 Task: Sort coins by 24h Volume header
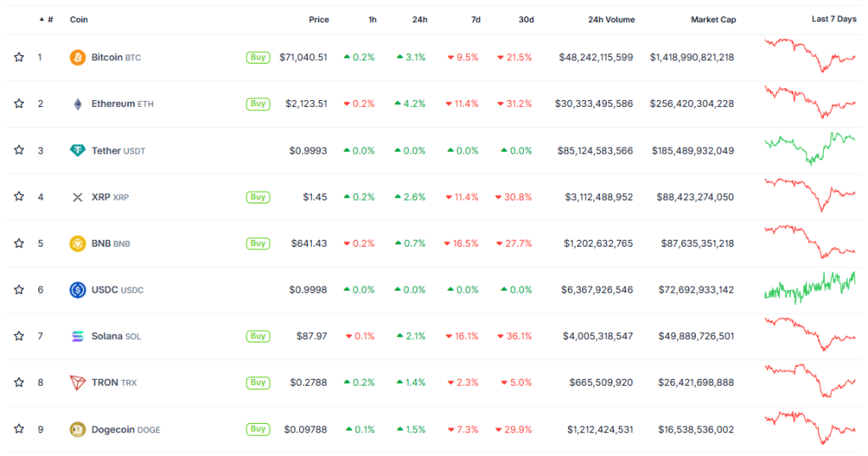click(x=610, y=19)
